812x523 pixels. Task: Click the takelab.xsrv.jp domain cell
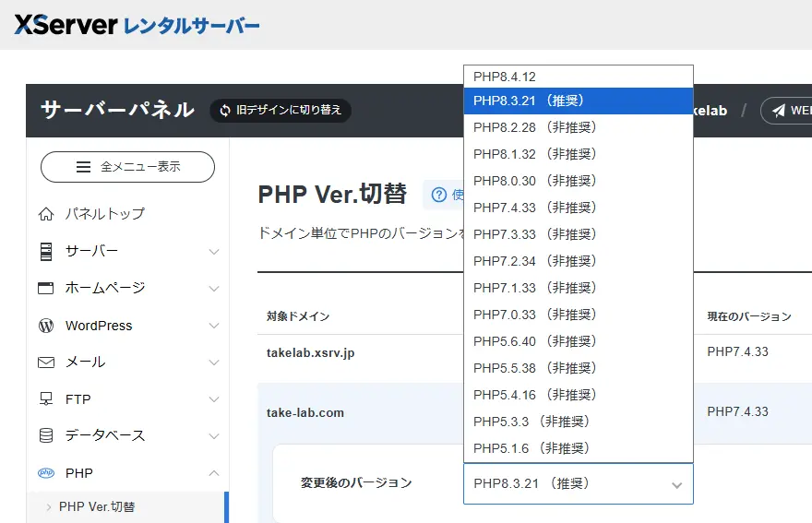[311, 353]
